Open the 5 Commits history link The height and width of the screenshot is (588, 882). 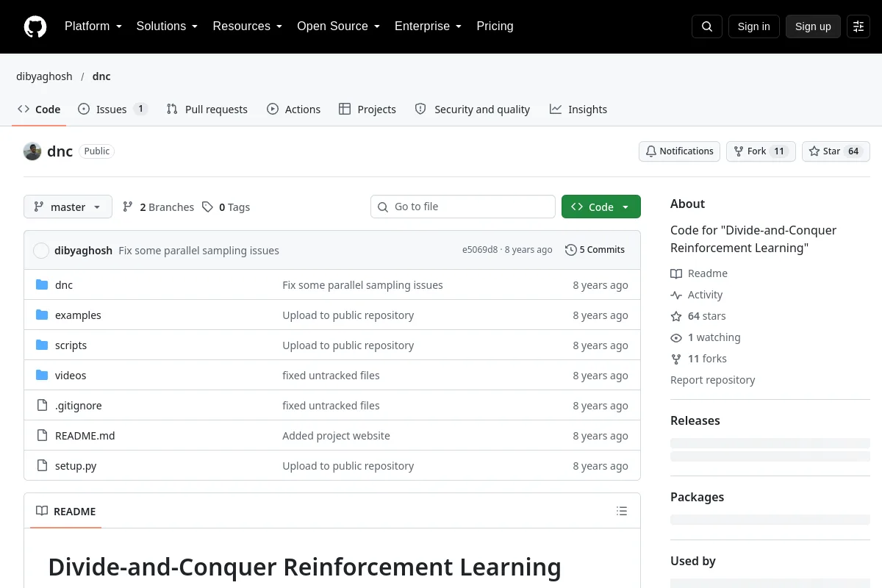(595, 250)
